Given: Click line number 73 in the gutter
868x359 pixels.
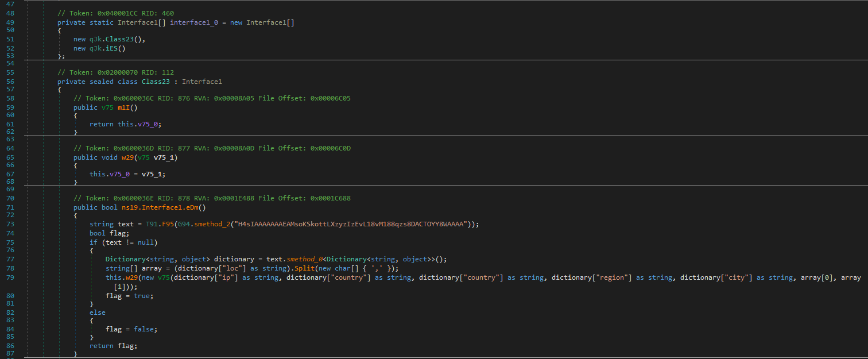Looking at the screenshot, I should pyautogui.click(x=9, y=223).
